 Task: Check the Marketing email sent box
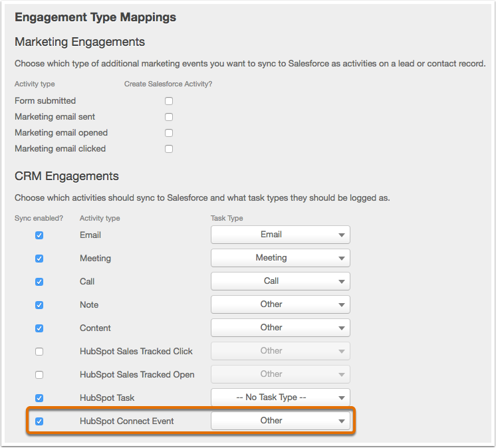tap(169, 117)
